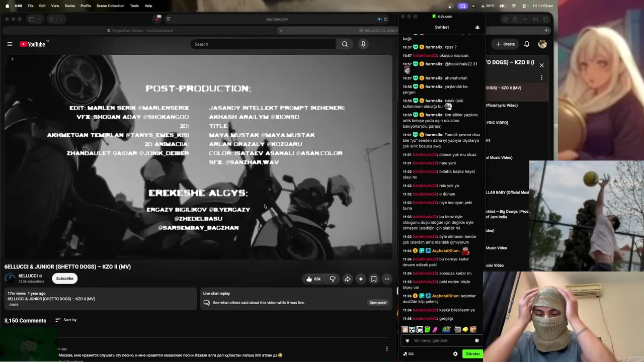Start voice search with the microphone icon

tap(363, 44)
